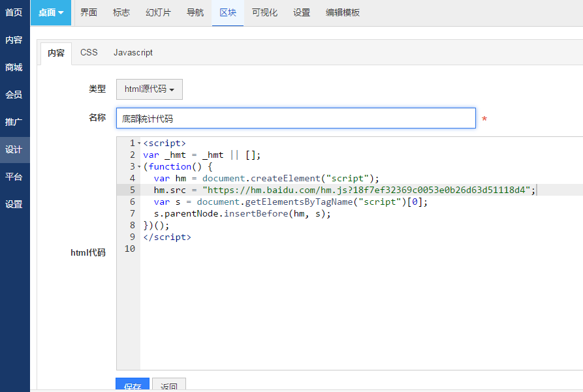Click 'insertBefore' on line 7
583x392 pixels.
click(x=256, y=214)
